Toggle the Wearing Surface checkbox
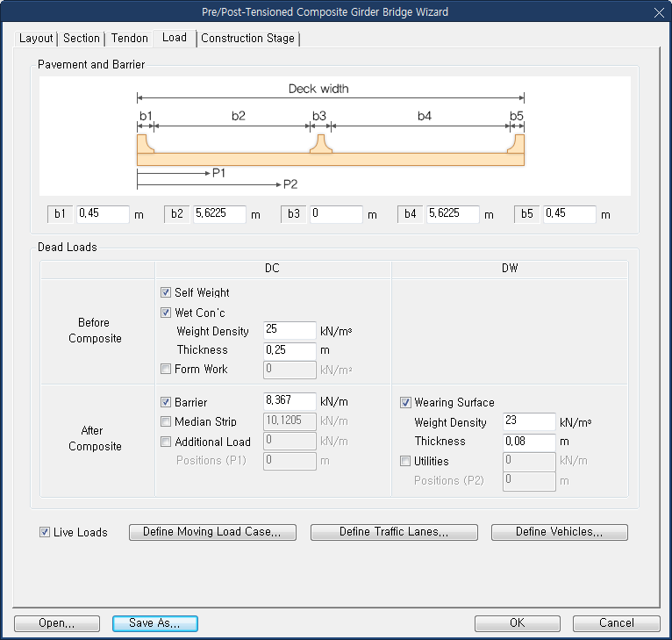 tap(405, 403)
